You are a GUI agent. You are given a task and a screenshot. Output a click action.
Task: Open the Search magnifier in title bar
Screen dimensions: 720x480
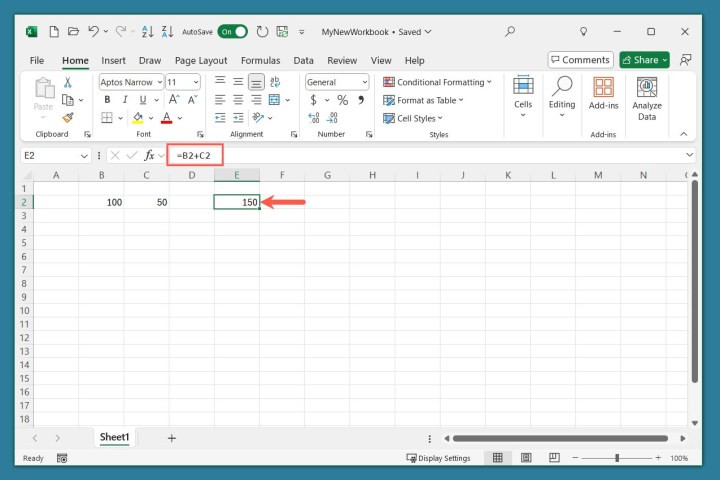pyautogui.click(x=509, y=32)
